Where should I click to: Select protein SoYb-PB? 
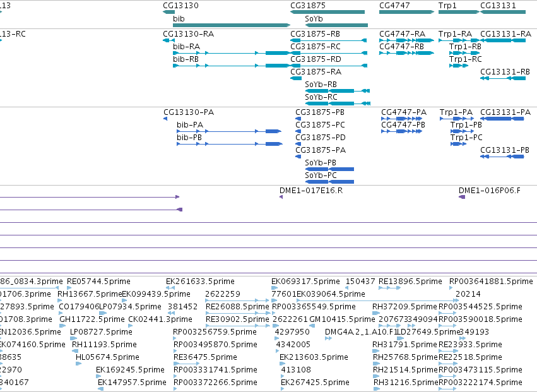329,169
